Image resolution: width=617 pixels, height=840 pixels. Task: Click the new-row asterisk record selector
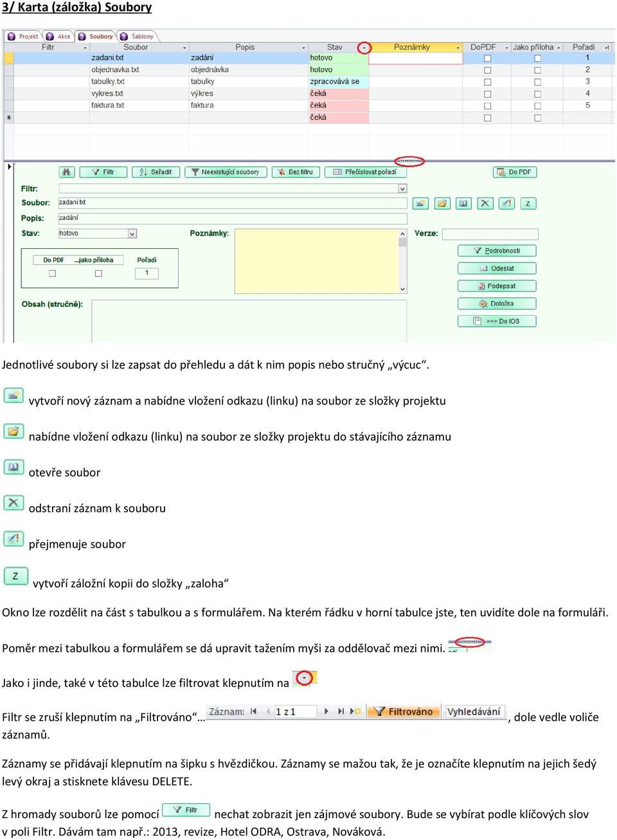click(x=8, y=118)
